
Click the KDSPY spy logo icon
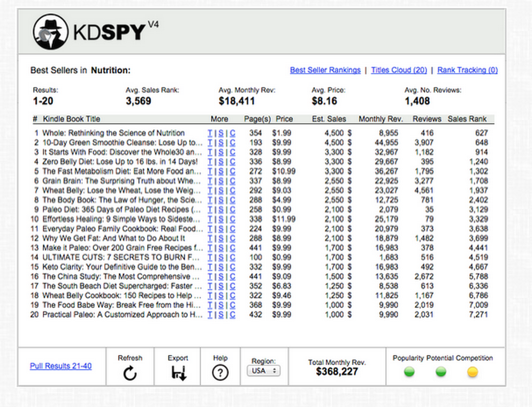click(x=50, y=32)
